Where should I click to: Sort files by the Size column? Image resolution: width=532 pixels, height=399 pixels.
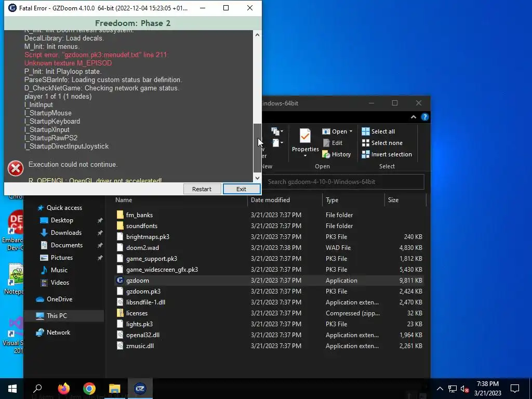[393, 200]
